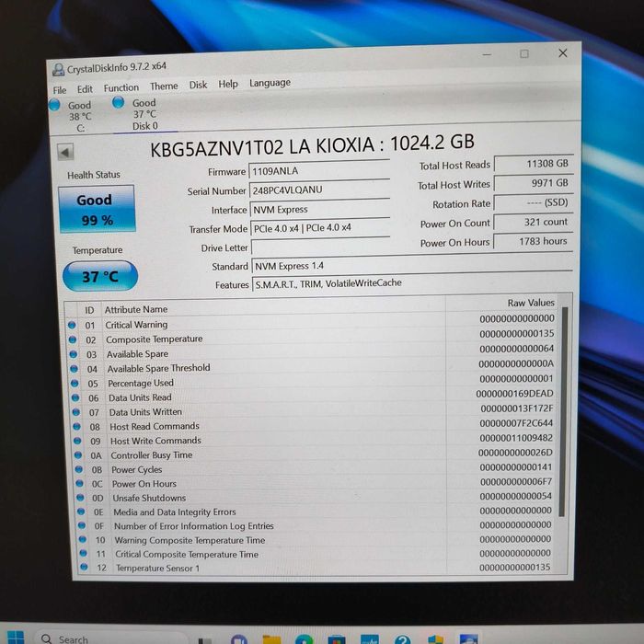Click status dot for Media and Data Integrity Errors
This screenshot has width=644, height=644.
pyautogui.click(x=81, y=512)
